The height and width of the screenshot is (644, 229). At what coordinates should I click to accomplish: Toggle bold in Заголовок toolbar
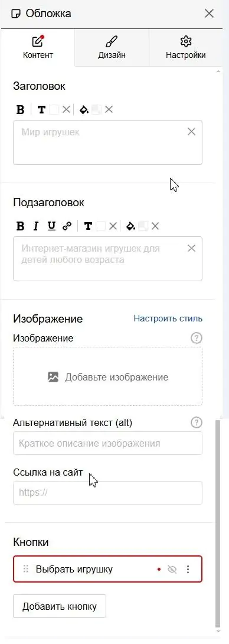[x=20, y=110]
